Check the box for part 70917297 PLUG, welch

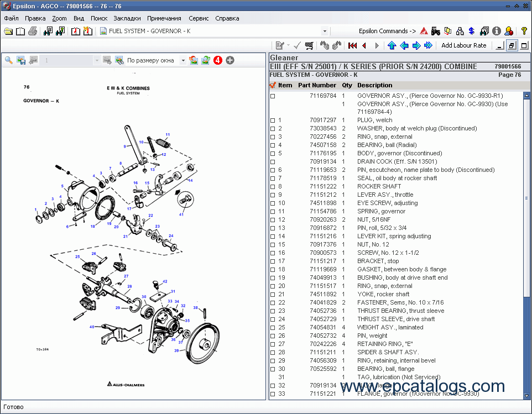coord(272,120)
